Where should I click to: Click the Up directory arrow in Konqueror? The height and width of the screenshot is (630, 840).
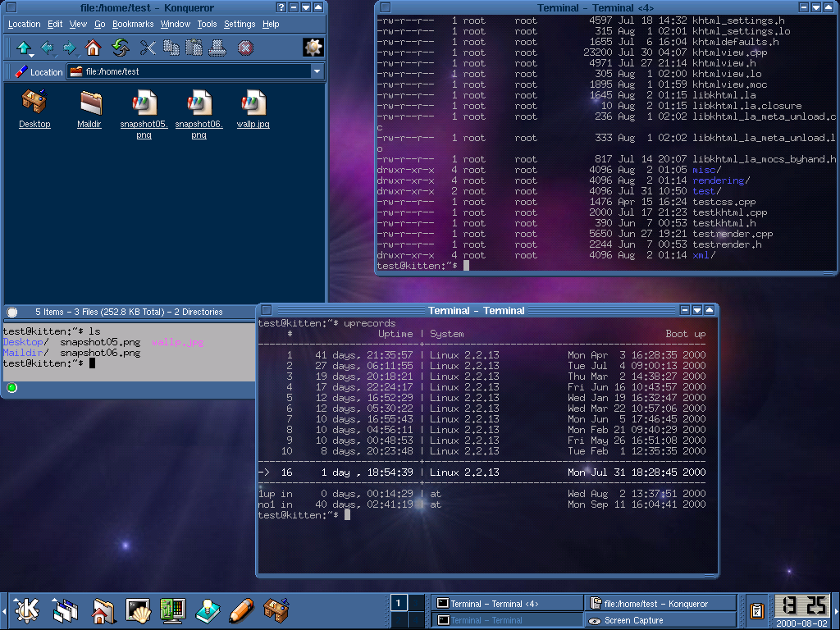(x=24, y=48)
